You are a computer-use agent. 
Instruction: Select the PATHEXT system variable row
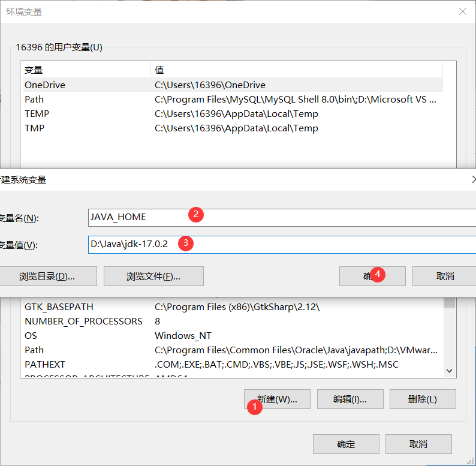233,364
